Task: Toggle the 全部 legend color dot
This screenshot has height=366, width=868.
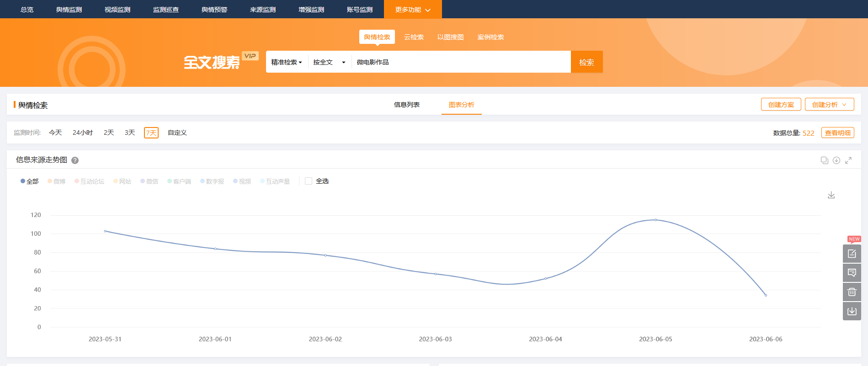Action: tap(23, 181)
